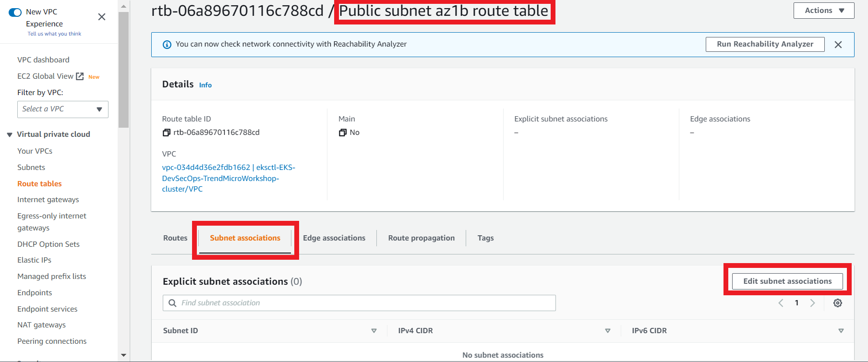Open Managed prefix lists
This screenshot has height=362, width=868.
point(52,277)
